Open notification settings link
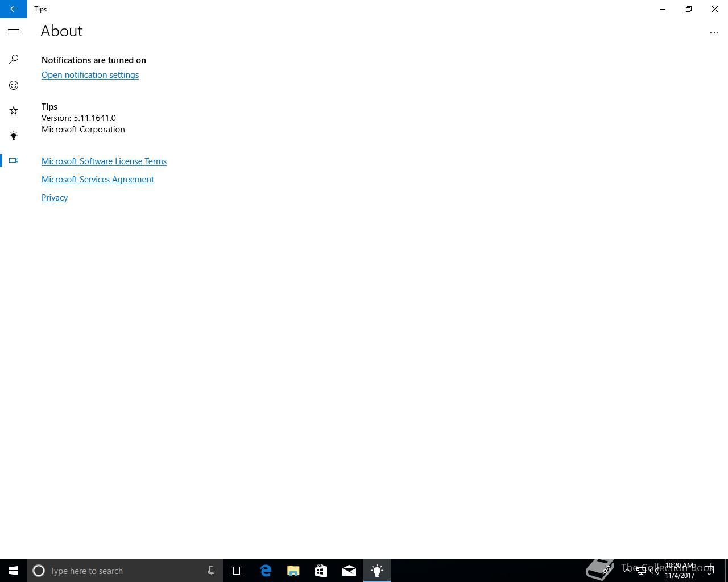The image size is (728, 582). [90, 75]
